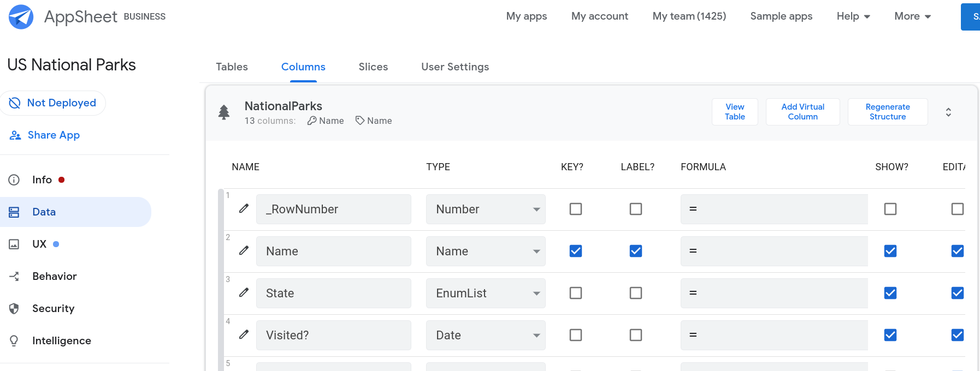This screenshot has width=980, height=371.
Task: Click the Not Deployed button
Action: 53,103
